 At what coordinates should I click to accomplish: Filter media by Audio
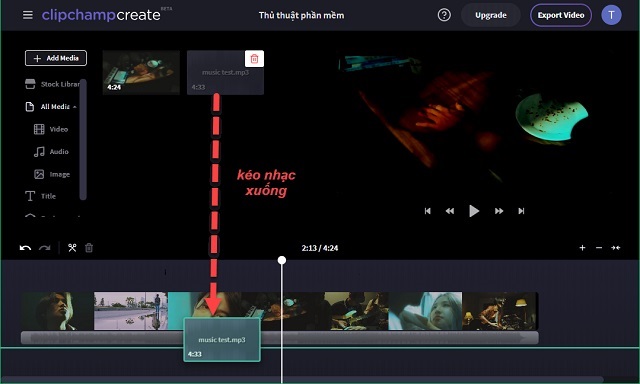[x=51, y=152]
